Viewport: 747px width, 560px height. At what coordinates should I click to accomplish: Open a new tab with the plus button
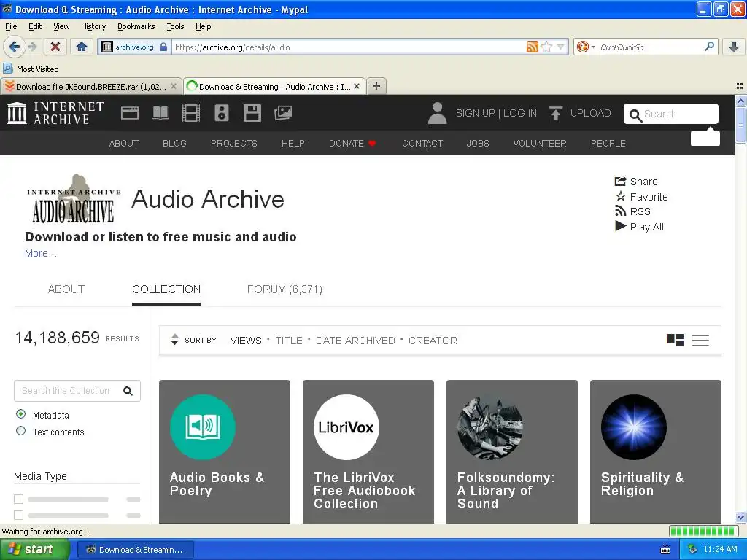[x=376, y=86]
